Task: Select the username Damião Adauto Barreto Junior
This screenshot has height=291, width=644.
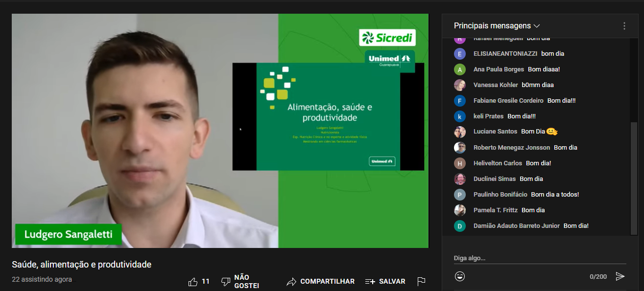Action: (516, 226)
